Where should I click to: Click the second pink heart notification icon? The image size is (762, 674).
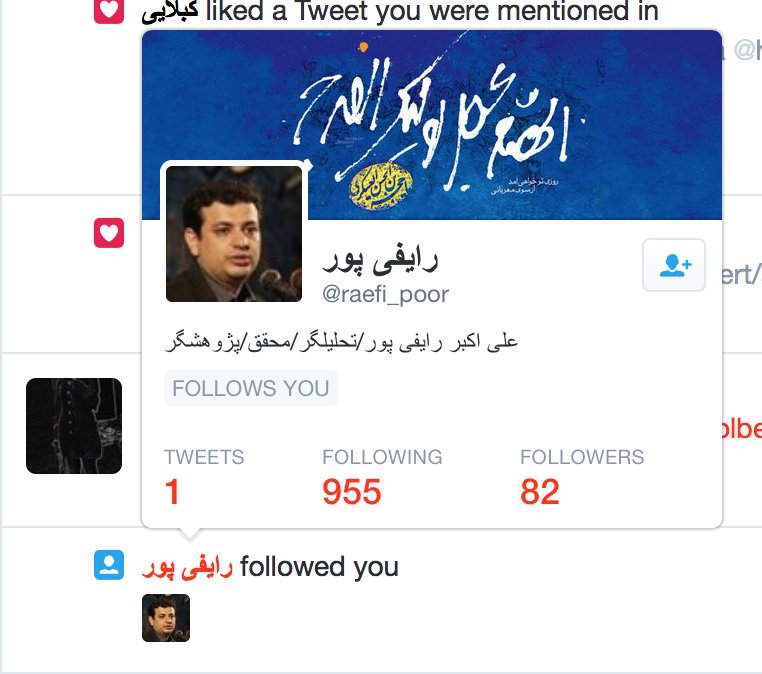click(109, 233)
